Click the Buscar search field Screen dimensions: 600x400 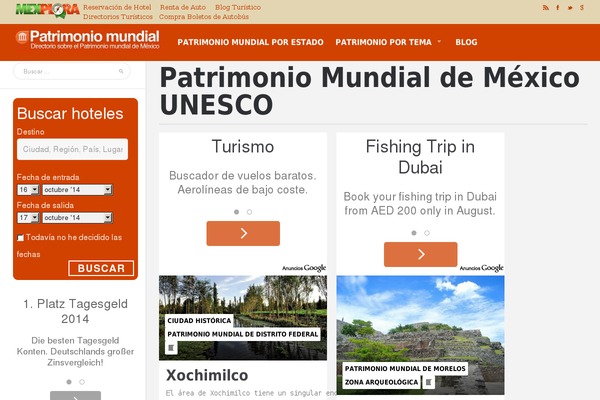(x=72, y=71)
